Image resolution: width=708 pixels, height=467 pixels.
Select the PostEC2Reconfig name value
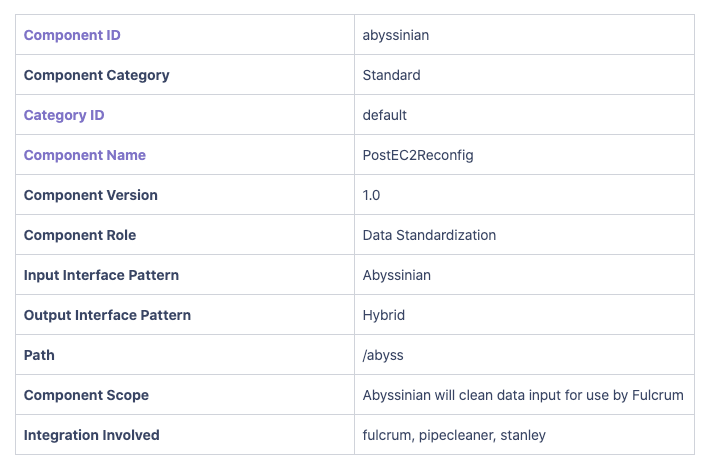point(418,155)
